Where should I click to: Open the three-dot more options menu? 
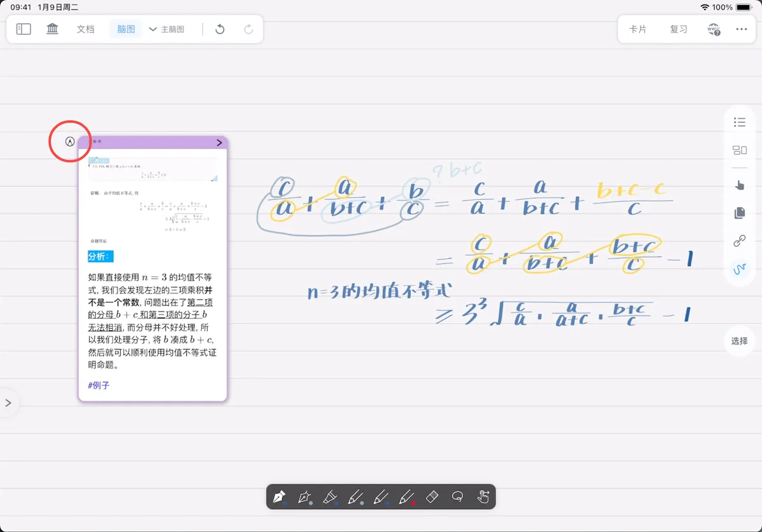click(x=741, y=29)
